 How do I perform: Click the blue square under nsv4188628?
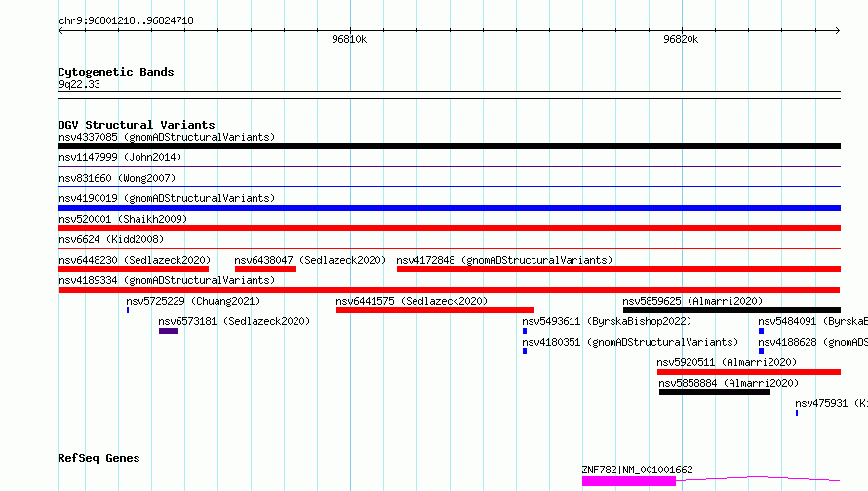click(761, 351)
